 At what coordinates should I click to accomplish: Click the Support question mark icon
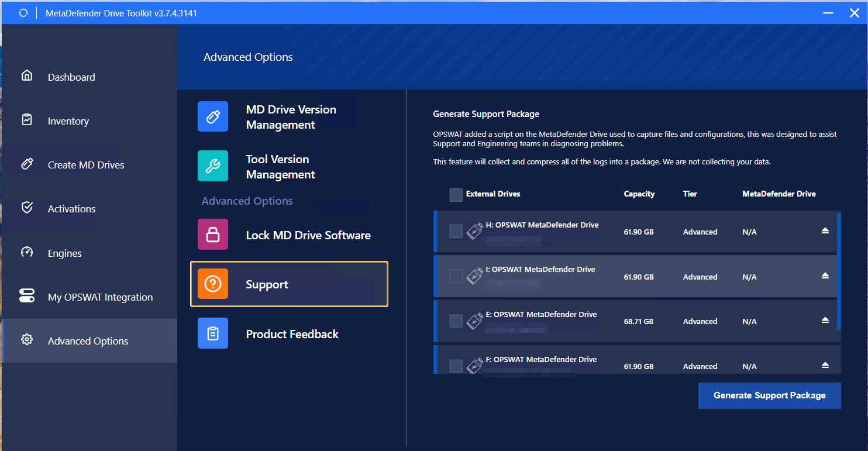213,284
